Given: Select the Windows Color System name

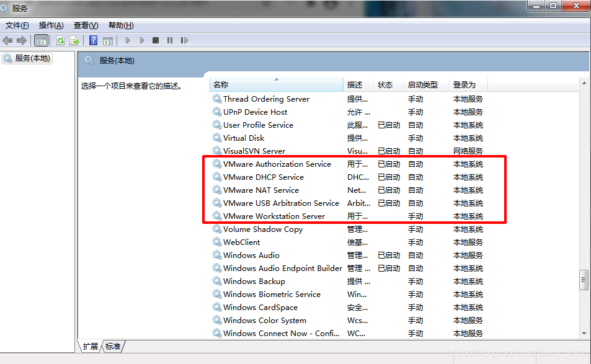Looking at the screenshot, I should [265, 321].
